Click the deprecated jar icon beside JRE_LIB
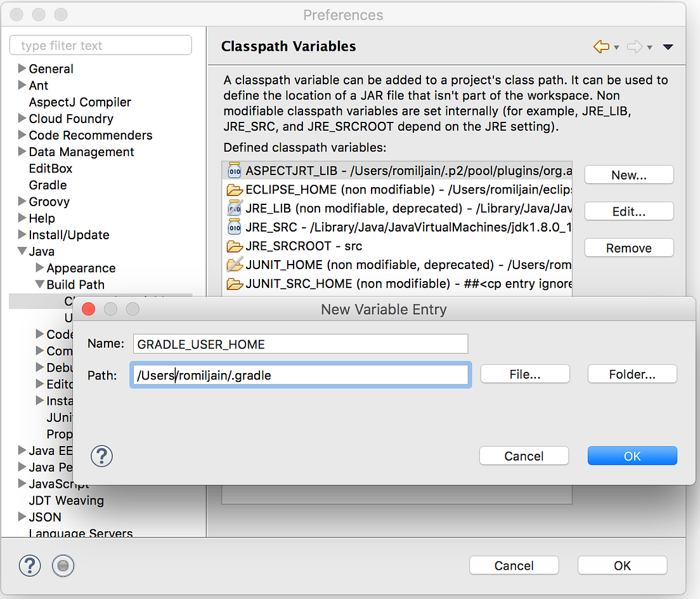 (x=234, y=208)
